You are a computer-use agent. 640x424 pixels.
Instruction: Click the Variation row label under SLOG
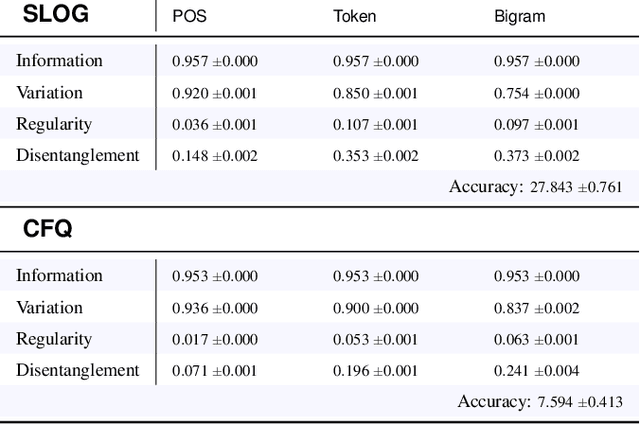click(x=49, y=93)
